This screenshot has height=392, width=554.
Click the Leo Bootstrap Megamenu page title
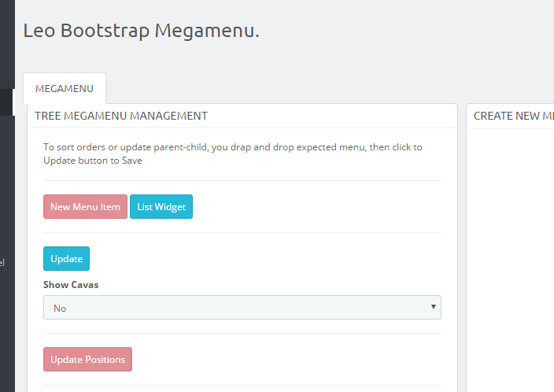pos(141,31)
